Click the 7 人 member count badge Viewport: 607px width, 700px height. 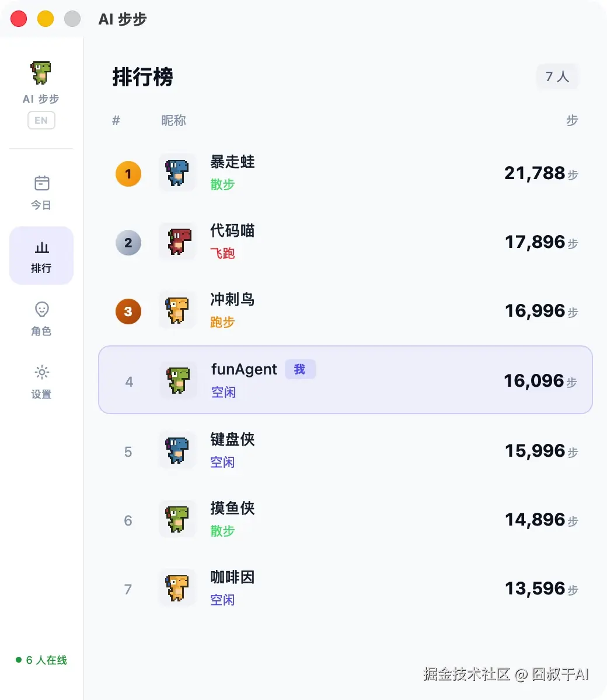point(557,76)
